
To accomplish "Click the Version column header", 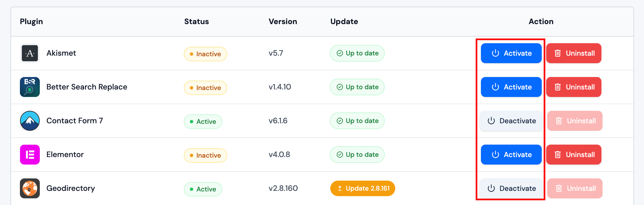I will pyautogui.click(x=283, y=22).
